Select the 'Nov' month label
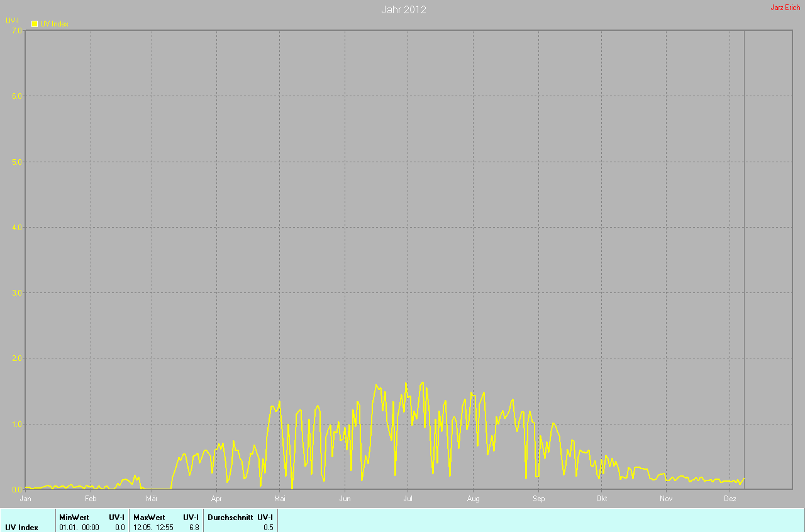 coord(666,499)
